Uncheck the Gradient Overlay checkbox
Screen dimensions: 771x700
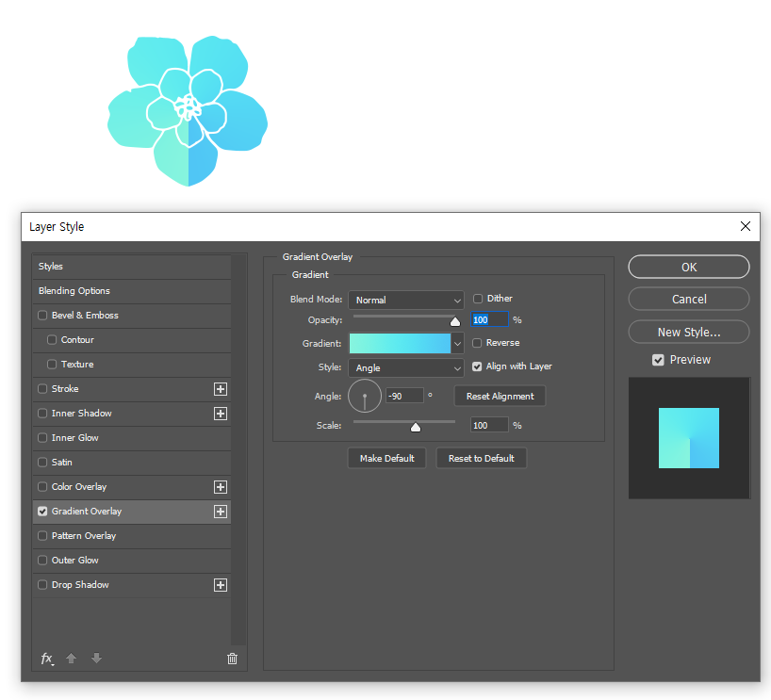(42, 512)
